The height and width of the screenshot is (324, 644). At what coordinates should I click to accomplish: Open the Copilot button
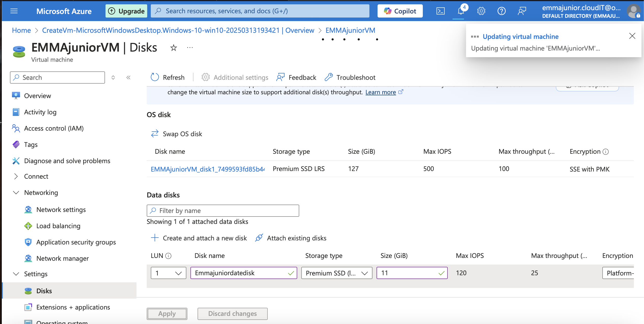(x=400, y=11)
